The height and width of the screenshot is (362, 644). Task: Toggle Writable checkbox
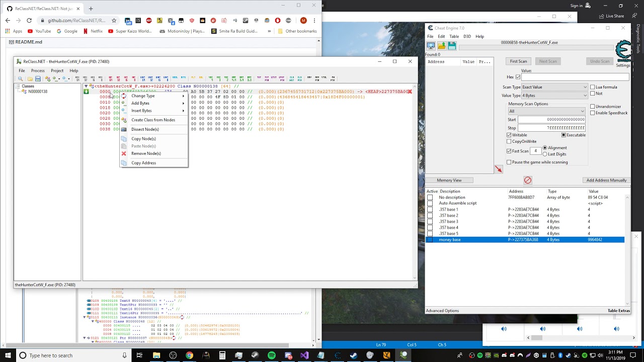(x=509, y=135)
